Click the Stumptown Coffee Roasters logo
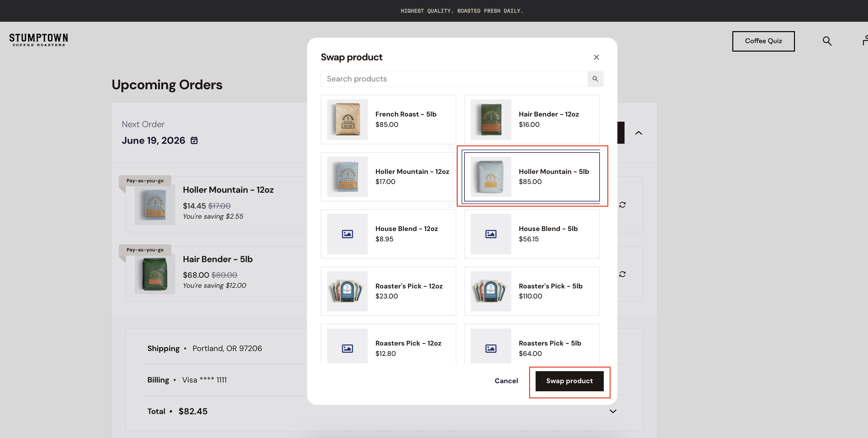 point(38,40)
